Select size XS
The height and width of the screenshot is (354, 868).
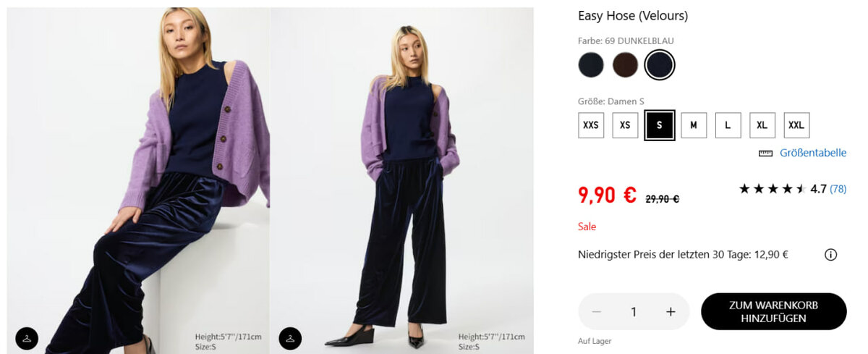[x=625, y=125]
